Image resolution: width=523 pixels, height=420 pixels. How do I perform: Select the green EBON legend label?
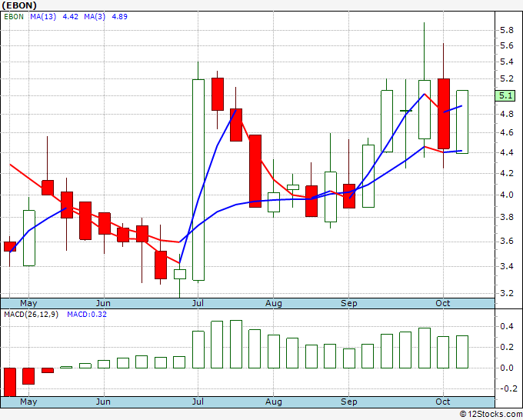coord(14,17)
